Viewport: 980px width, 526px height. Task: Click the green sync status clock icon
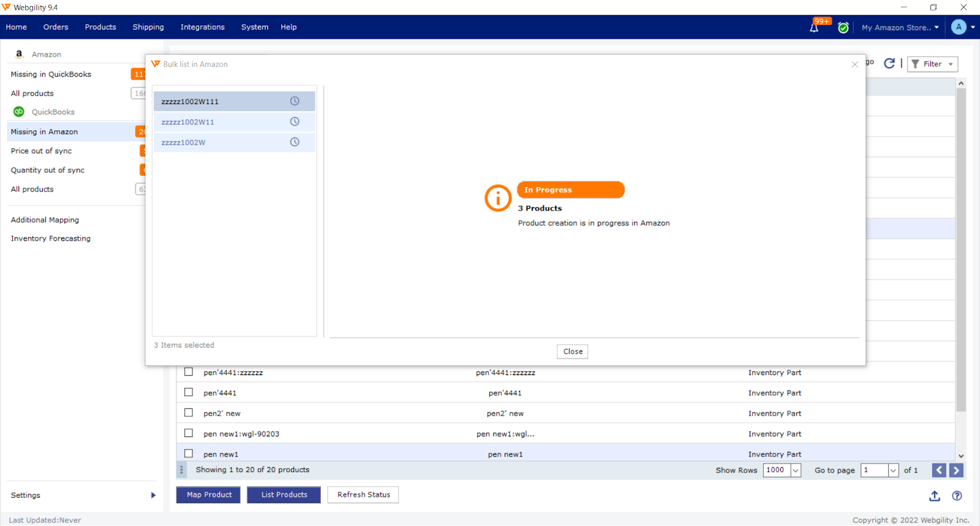pos(843,28)
